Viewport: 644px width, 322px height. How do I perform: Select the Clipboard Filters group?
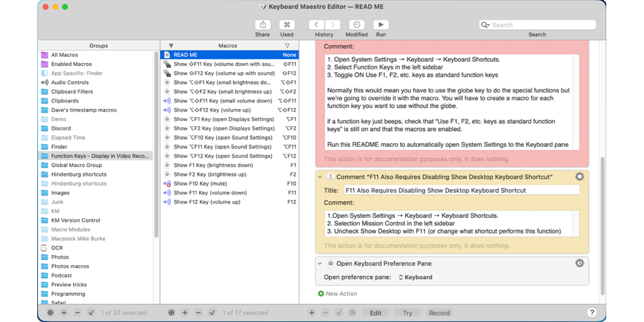click(96, 92)
